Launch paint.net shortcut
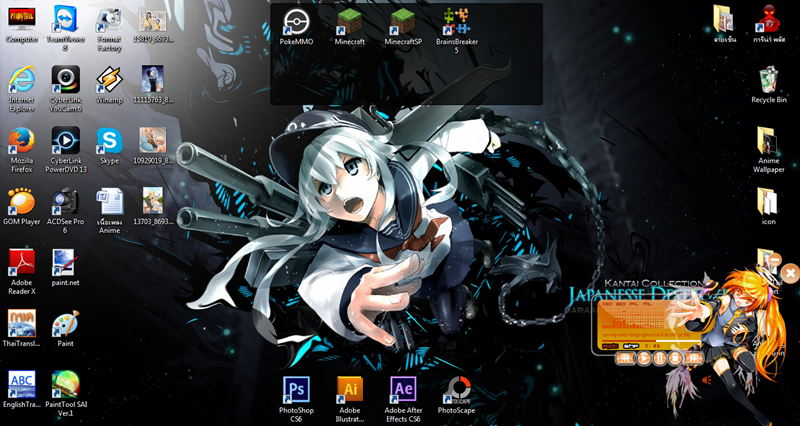This screenshot has width=800, height=426. click(66, 267)
